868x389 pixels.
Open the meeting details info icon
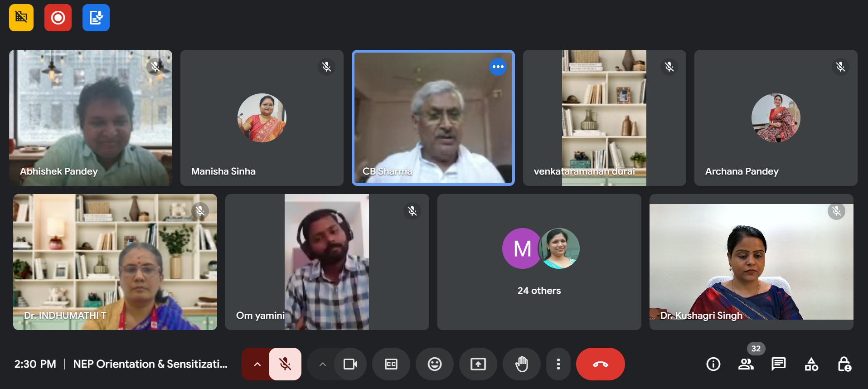[713, 364]
